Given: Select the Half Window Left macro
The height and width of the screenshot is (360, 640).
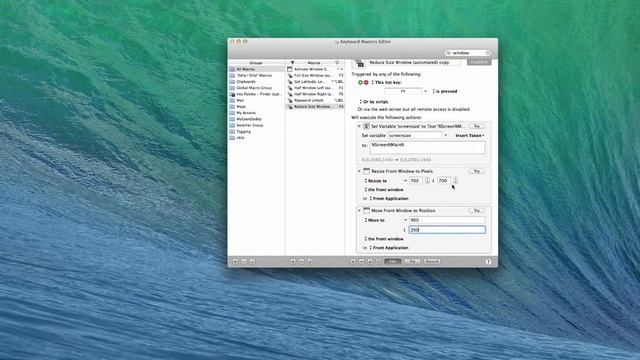Looking at the screenshot, I should coord(315,88).
